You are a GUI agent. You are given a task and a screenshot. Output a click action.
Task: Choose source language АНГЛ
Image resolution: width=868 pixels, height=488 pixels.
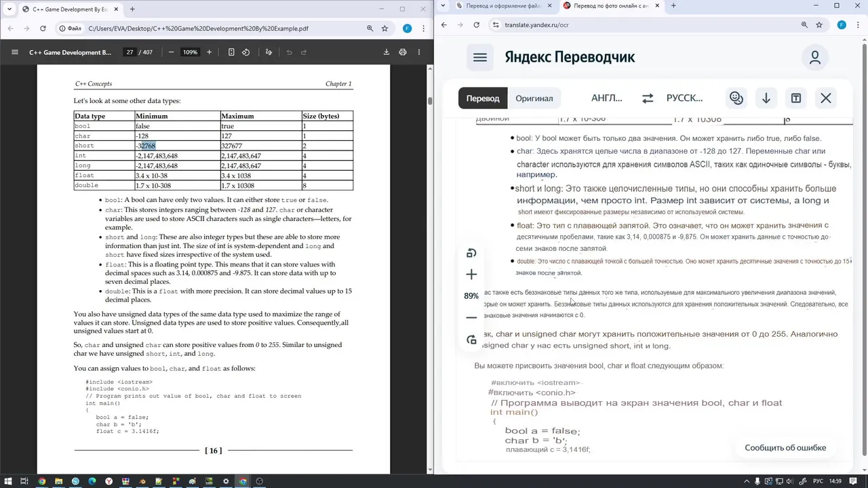(607, 98)
